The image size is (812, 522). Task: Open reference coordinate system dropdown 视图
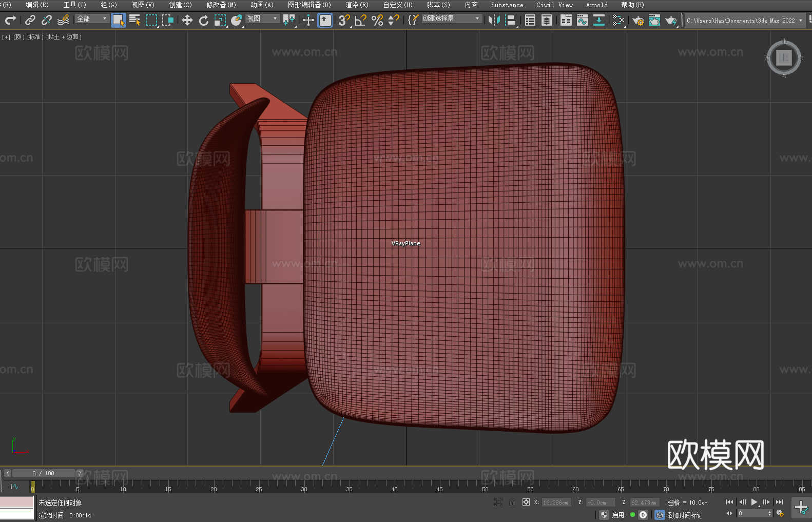(x=262, y=18)
